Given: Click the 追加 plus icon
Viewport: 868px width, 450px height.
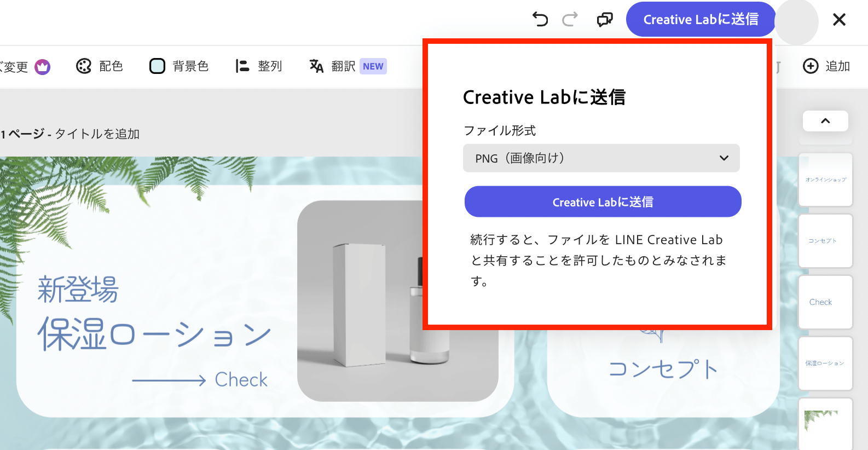Looking at the screenshot, I should tap(811, 66).
